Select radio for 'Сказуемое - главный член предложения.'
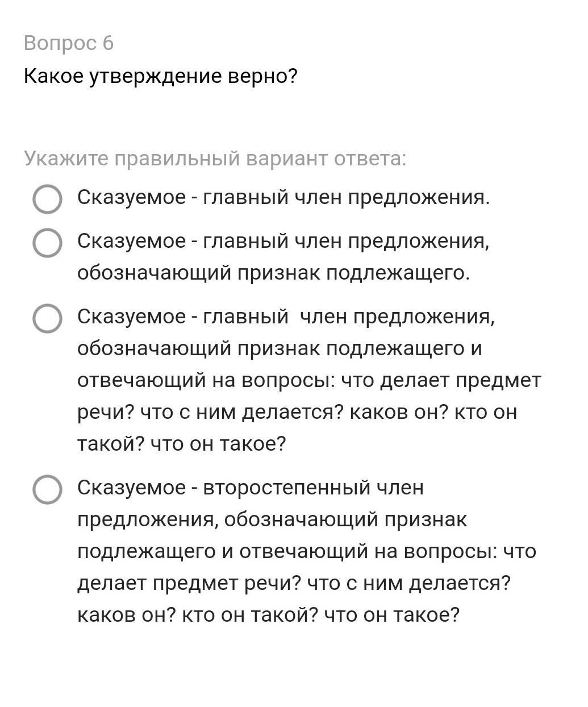This screenshot has height=707, width=588. 47,199
